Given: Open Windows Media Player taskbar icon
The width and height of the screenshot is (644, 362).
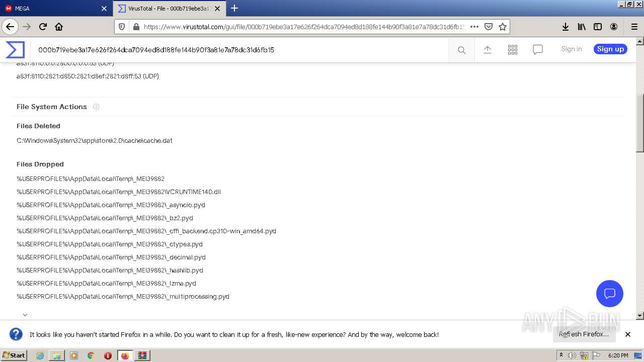Looking at the screenshot, I should tap(74, 355).
